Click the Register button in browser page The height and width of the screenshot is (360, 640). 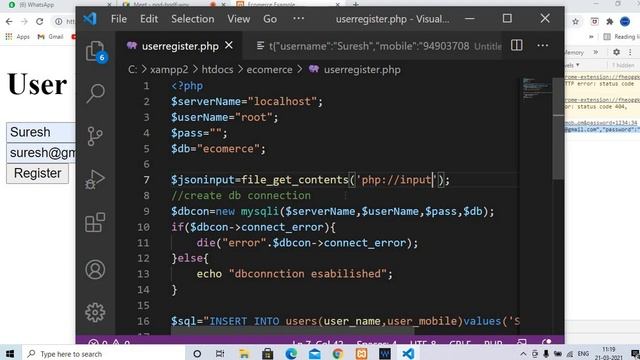(x=38, y=173)
